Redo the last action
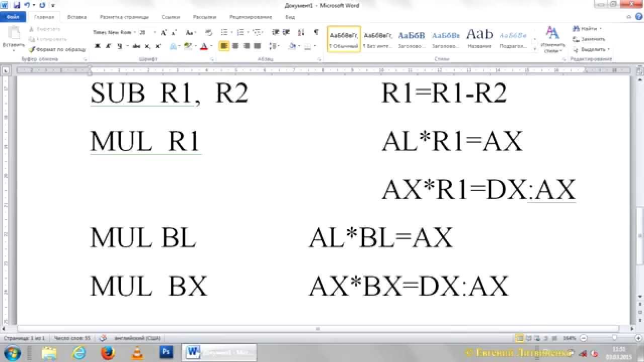 [41, 5]
